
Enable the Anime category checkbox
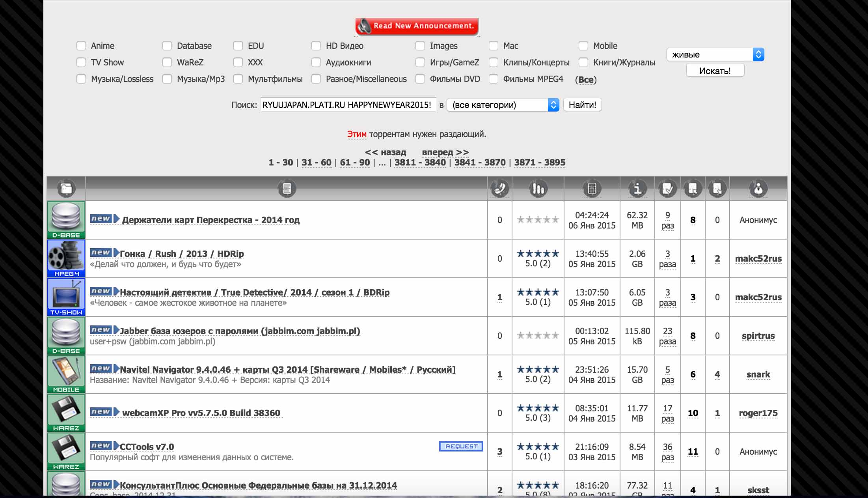coord(81,46)
